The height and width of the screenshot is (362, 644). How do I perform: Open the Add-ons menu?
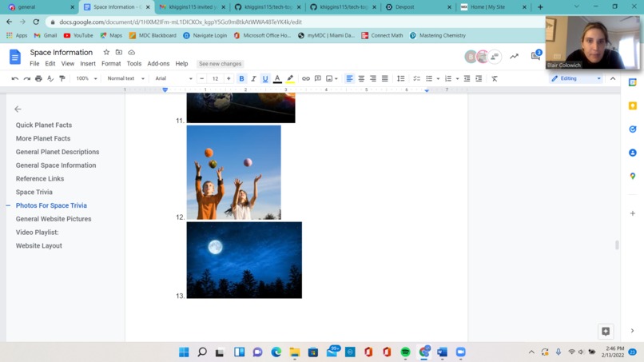coord(158,64)
